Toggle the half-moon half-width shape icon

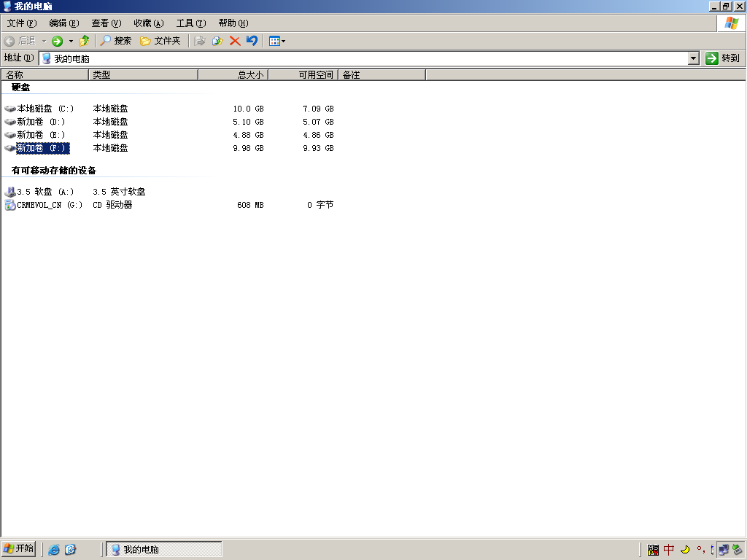coord(685,550)
